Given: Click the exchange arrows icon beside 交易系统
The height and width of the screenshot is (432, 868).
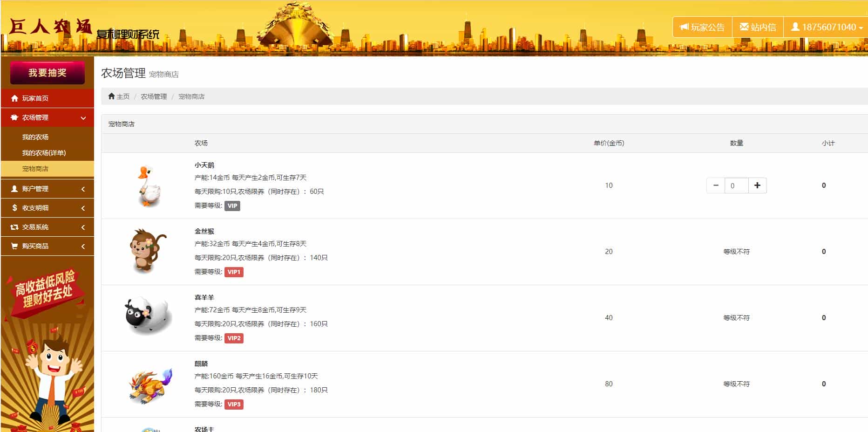Looking at the screenshot, I should point(14,227).
